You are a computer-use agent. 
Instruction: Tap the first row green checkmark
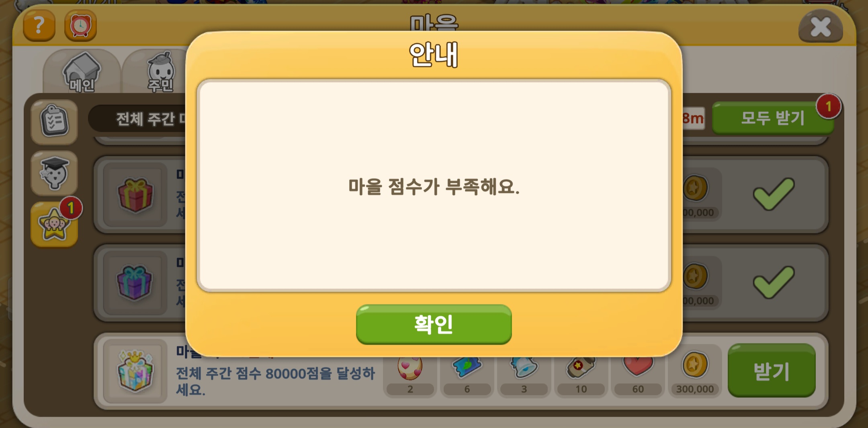(774, 194)
